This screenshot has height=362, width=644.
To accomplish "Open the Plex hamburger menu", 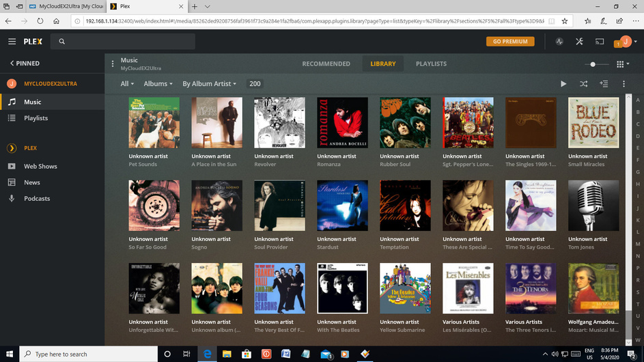I will 12,42.
